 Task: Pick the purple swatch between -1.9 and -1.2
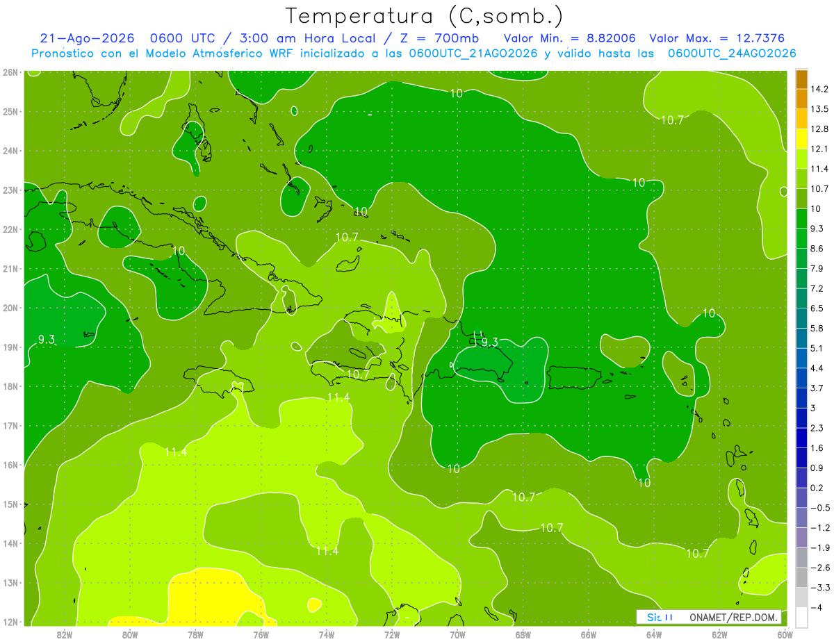(x=801, y=538)
